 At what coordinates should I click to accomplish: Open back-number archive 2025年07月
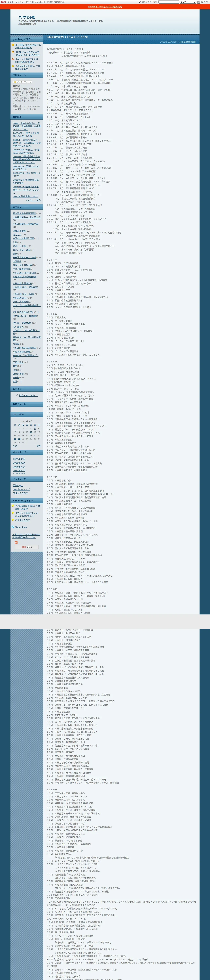coord(19,467)
